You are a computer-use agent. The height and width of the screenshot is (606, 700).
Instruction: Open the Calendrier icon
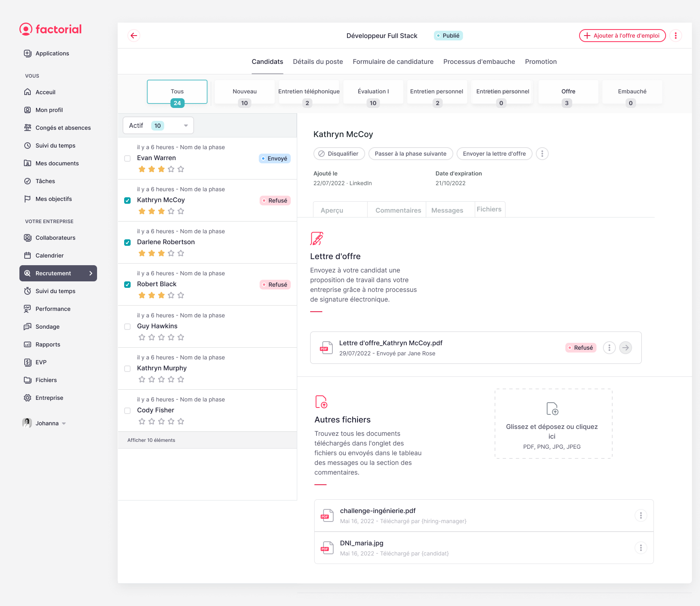[27, 255]
